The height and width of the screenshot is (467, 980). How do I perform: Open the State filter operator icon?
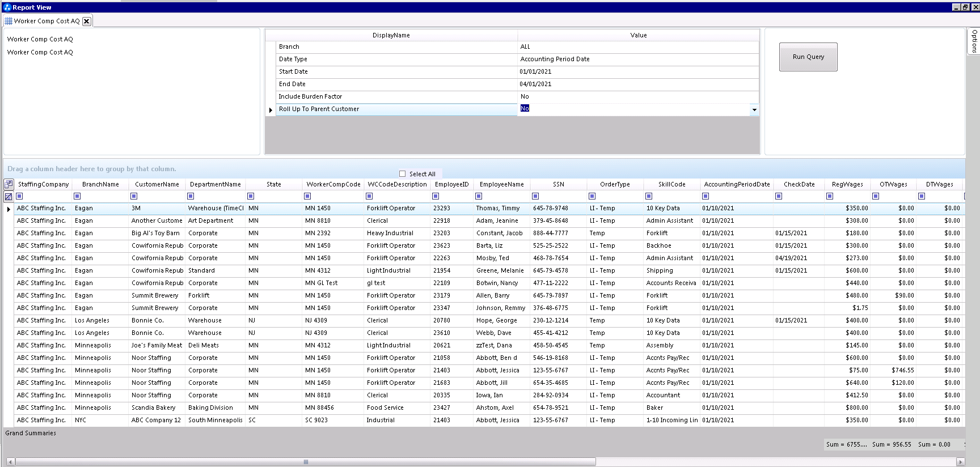(251, 196)
